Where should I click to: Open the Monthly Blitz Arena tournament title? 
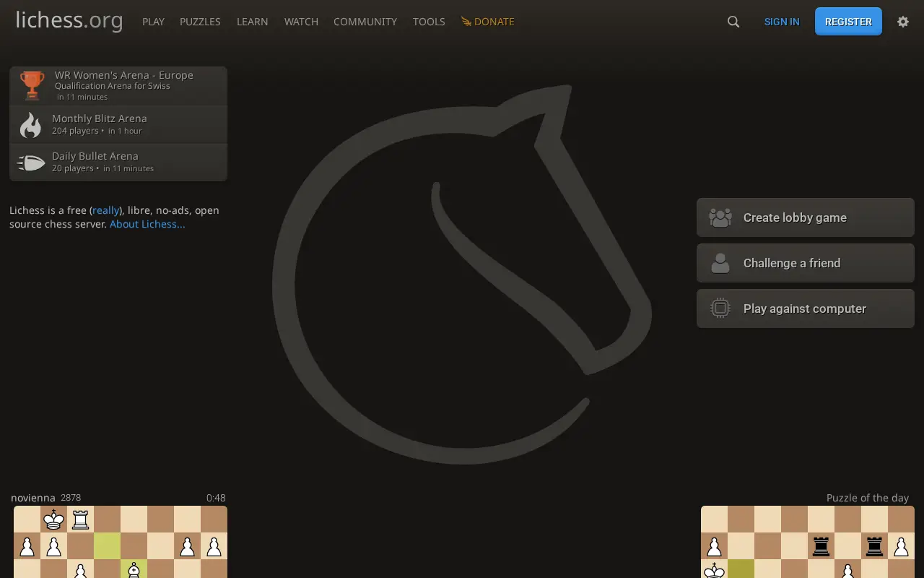[x=100, y=118]
